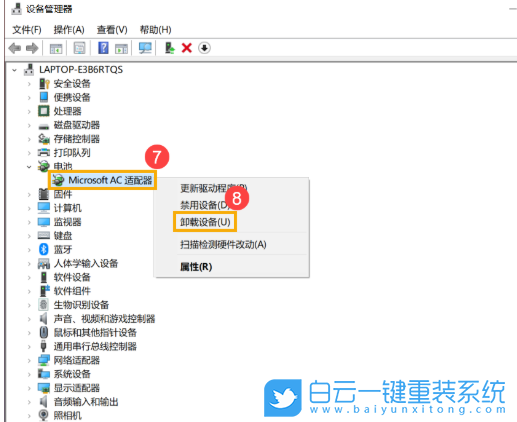
Task: Expand the 计算机 category
Action: [29, 208]
